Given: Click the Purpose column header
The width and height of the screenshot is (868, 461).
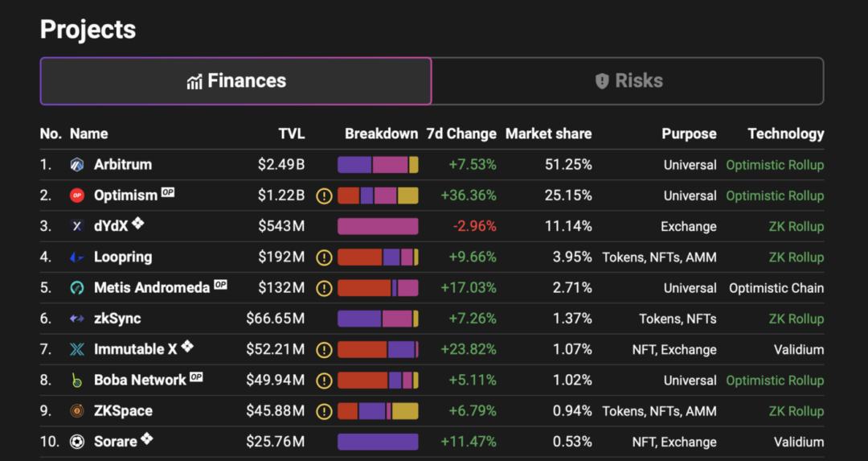Looking at the screenshot, I should 690,134.
